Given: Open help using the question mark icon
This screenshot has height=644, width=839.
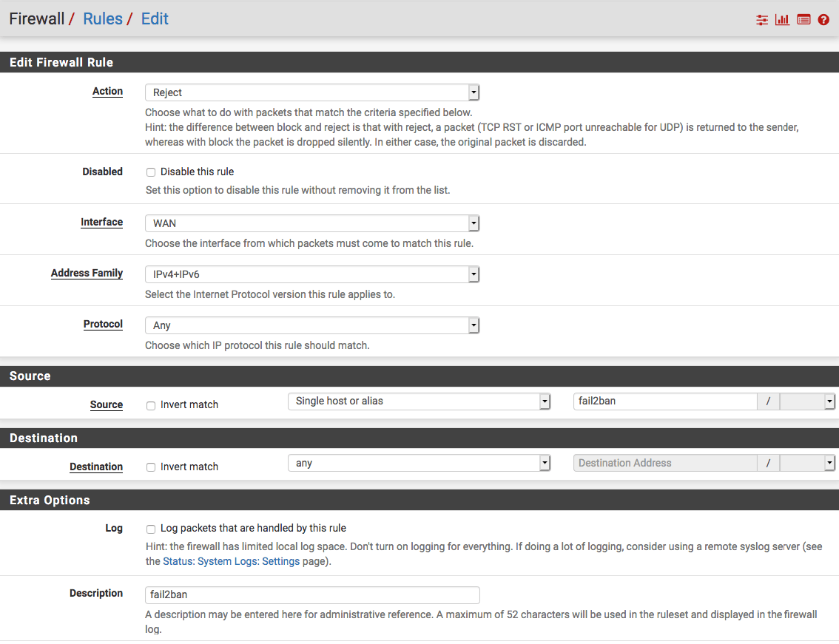Looking at the screenshot, I should (823, 19).
